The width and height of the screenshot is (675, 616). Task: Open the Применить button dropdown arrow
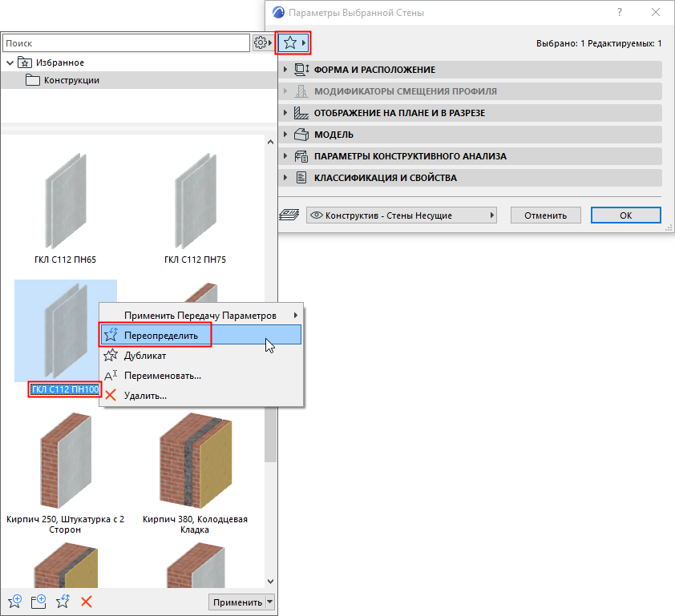pyautogui.click(x=270, y=602)
